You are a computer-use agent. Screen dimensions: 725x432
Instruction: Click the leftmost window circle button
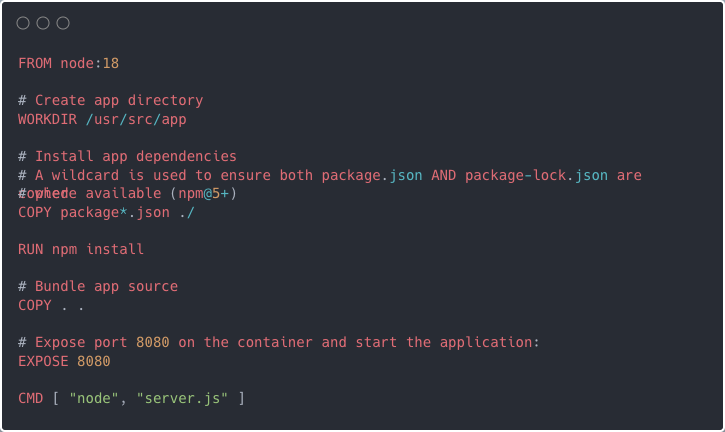(23, 23)
